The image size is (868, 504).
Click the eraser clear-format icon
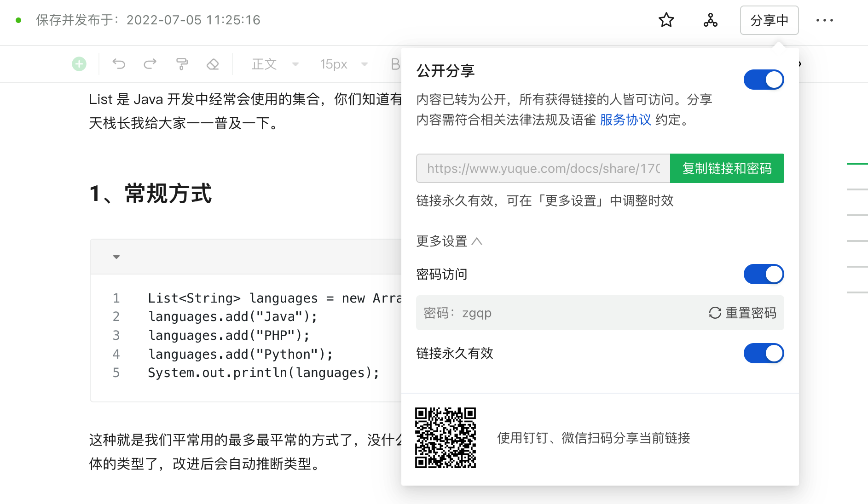tap(213, 64)
